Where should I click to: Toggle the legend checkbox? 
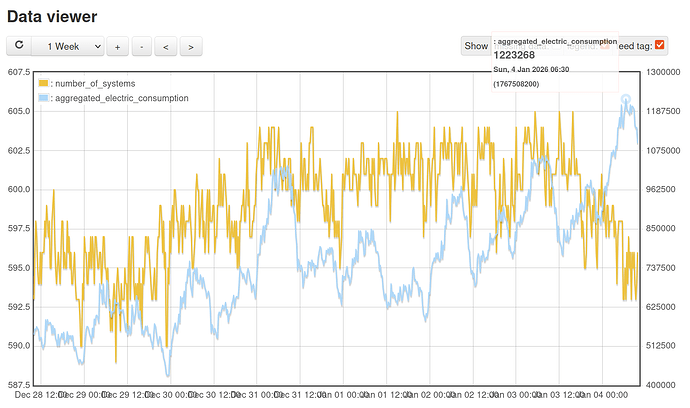605,44
